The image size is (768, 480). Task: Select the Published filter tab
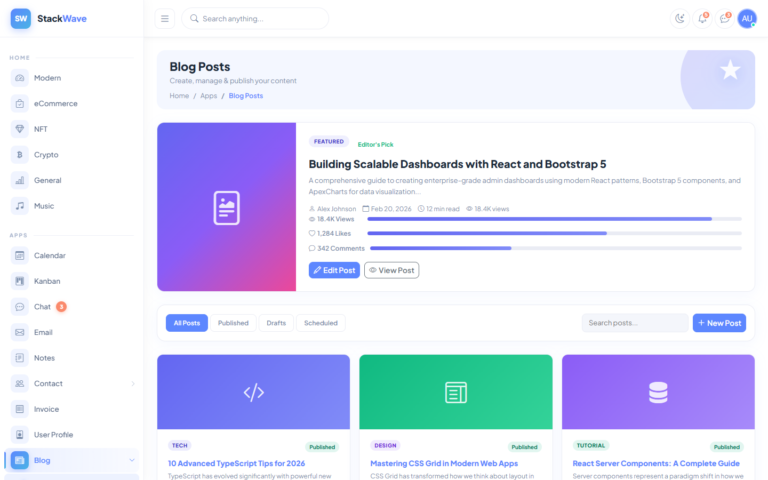(233, 323)
